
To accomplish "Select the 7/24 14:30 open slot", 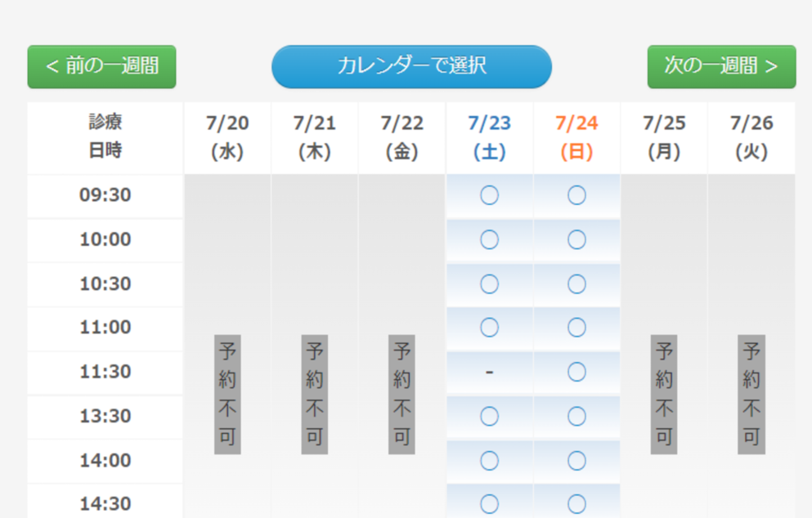I will (x=576, y=503).
